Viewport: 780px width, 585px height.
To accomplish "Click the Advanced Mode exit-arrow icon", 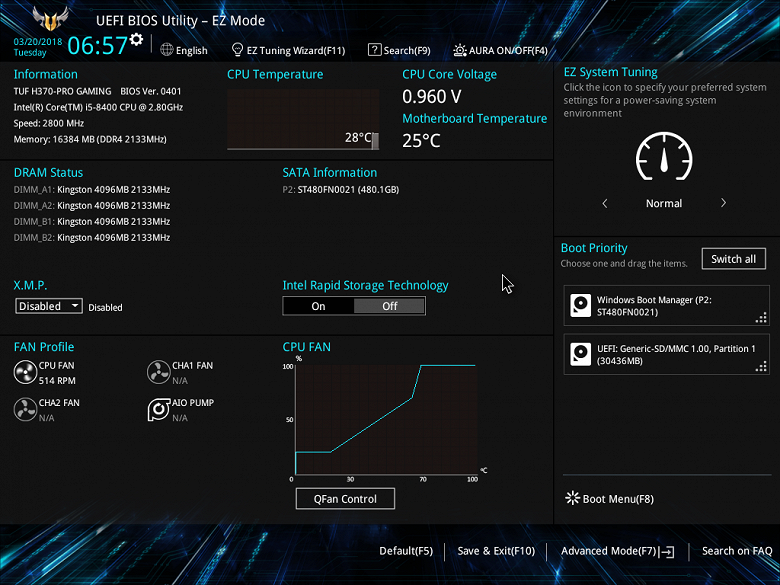I will point(667,551).
